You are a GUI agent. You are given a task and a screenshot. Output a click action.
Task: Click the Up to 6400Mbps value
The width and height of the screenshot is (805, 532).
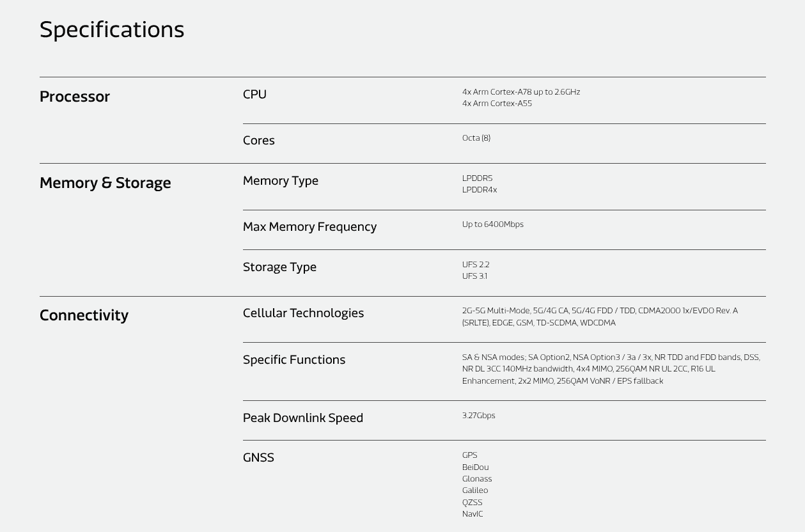click(492, 224)
